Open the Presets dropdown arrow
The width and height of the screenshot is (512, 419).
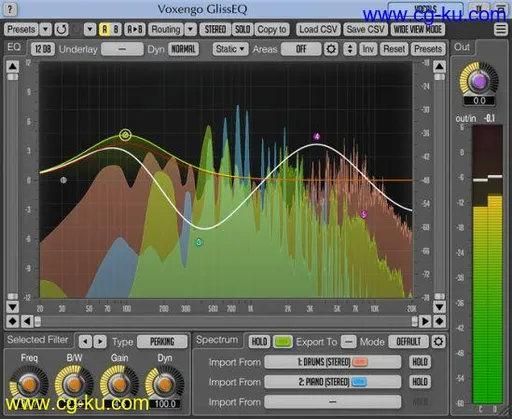(45, 30)
